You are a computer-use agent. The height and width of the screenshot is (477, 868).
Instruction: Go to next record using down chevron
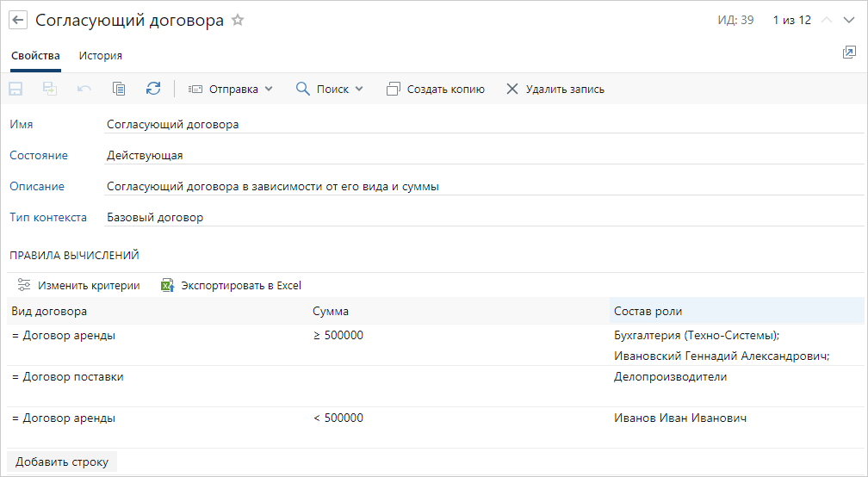click(x=849, y=20)
